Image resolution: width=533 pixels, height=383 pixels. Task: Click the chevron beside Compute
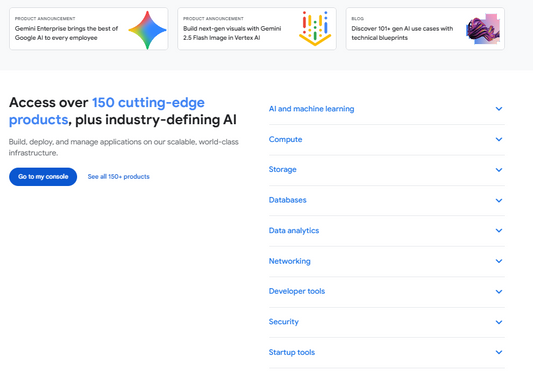tap(499, 139)
